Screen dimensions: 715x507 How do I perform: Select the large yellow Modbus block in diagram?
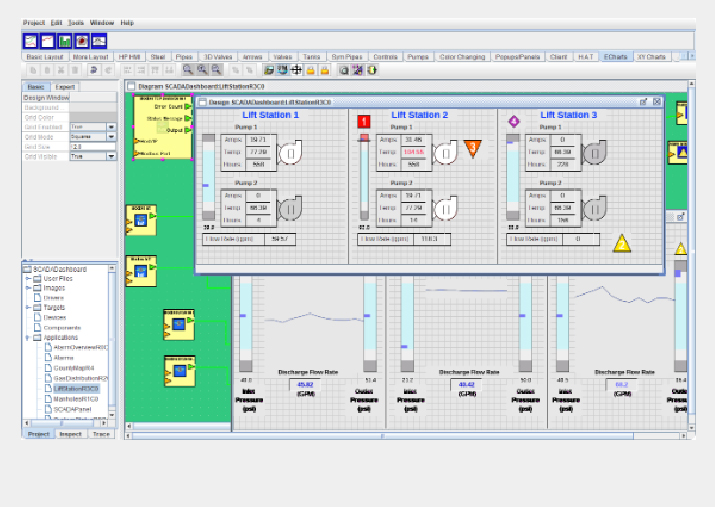point(162,127)
